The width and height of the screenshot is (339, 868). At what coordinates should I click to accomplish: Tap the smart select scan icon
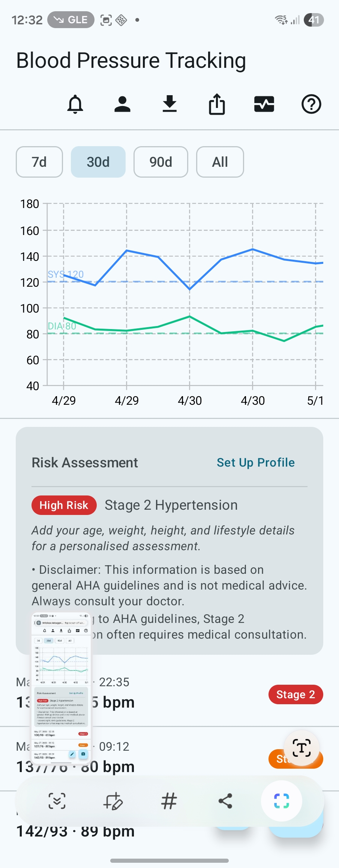[x=282, y=801]
